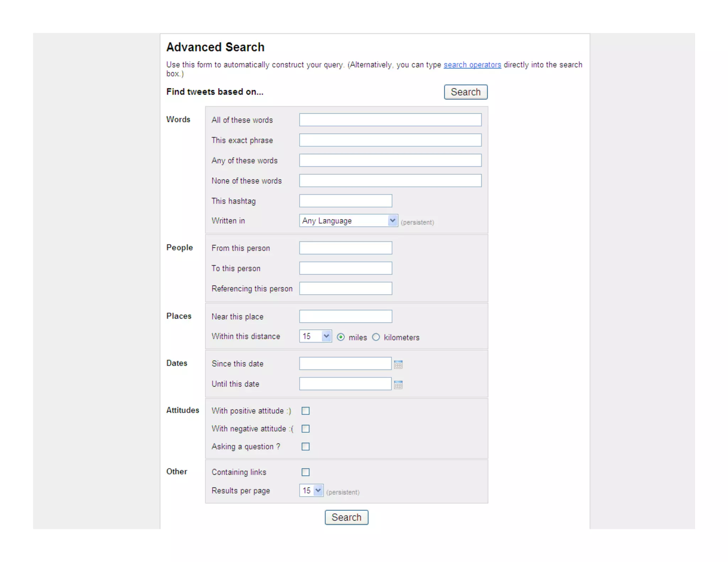Focus To this person field

[346, 268]
